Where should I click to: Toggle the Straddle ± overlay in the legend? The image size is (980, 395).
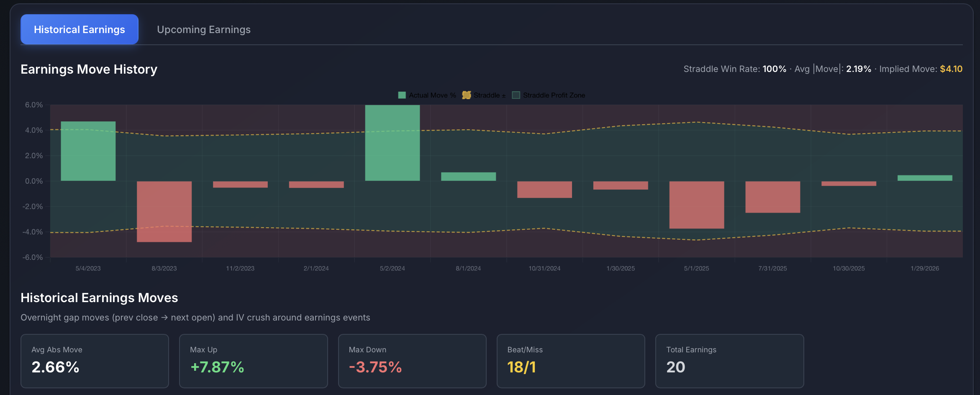click(x=483, y=95)
